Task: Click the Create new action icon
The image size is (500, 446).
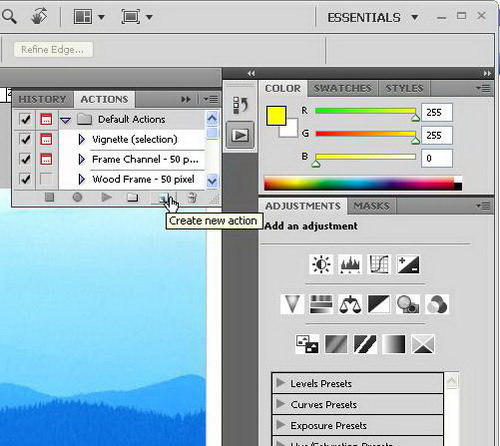Action: click(164, 198)
